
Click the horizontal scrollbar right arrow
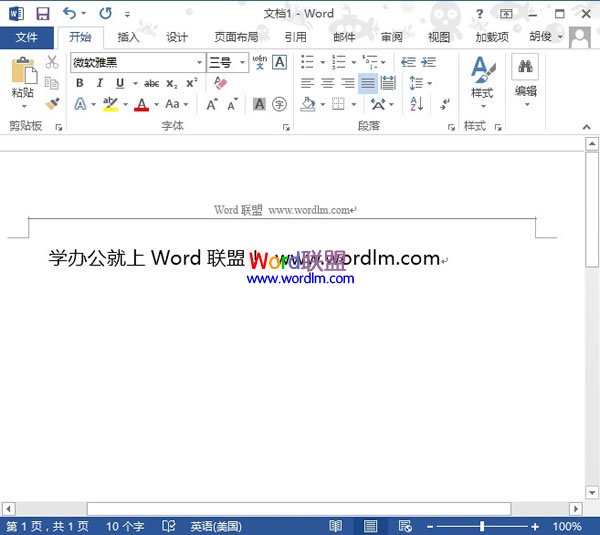click(575, 509)
